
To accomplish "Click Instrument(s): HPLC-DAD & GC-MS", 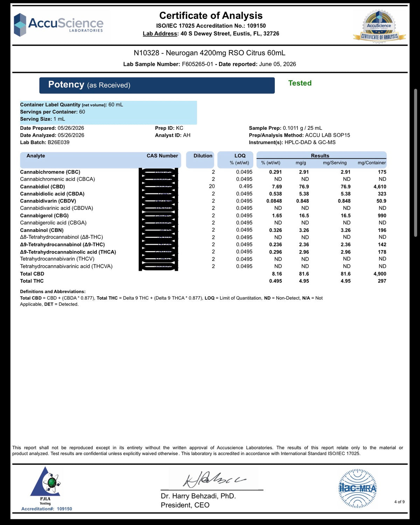I will [x=292, y=142].
